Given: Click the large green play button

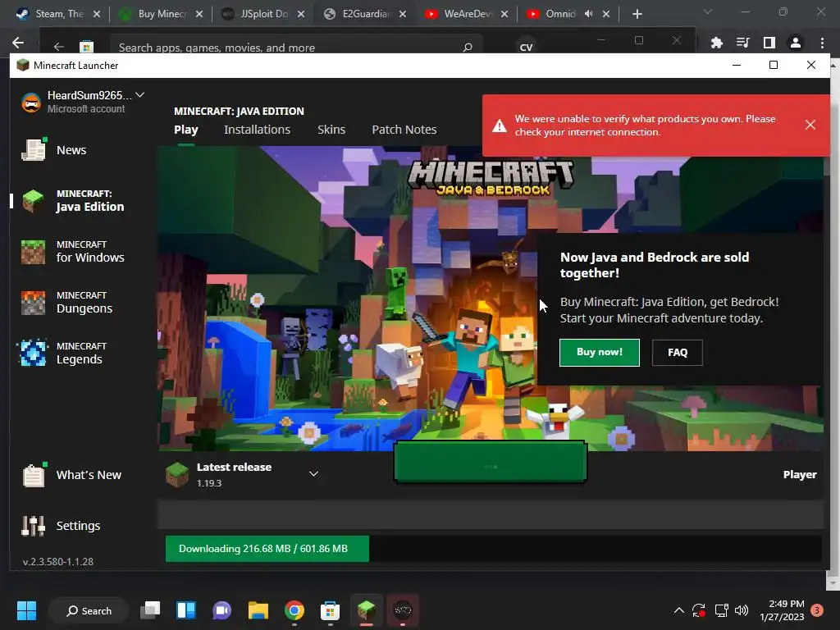Looking at the screenshot, I should 491,462.
